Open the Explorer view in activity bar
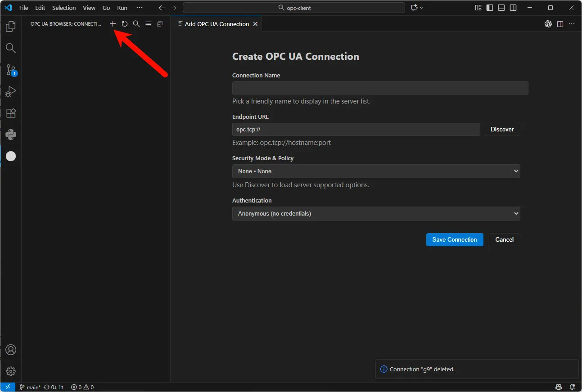 point(11,27)
